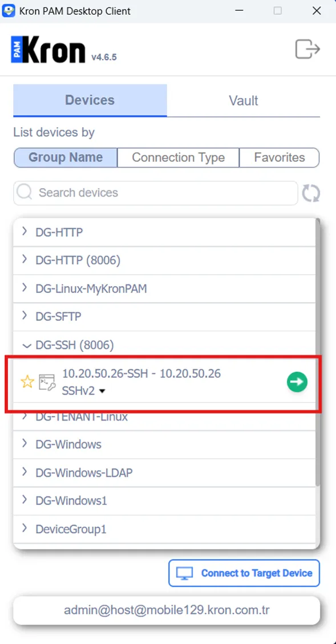Close the Kron PAM Desktop Client window
This screenshot has width=336, height=644.
coord(317,11)
